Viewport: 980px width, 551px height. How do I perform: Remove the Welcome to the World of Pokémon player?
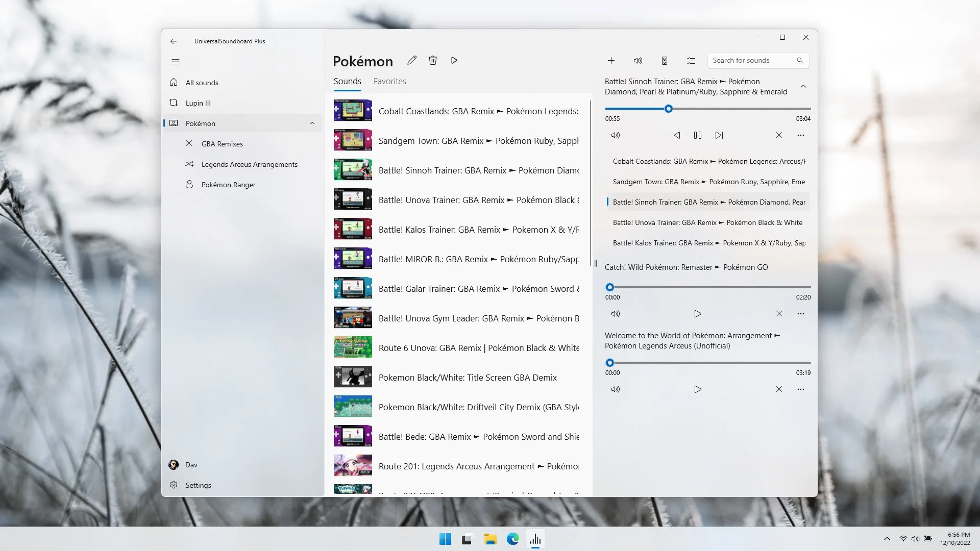coord(779,389)
